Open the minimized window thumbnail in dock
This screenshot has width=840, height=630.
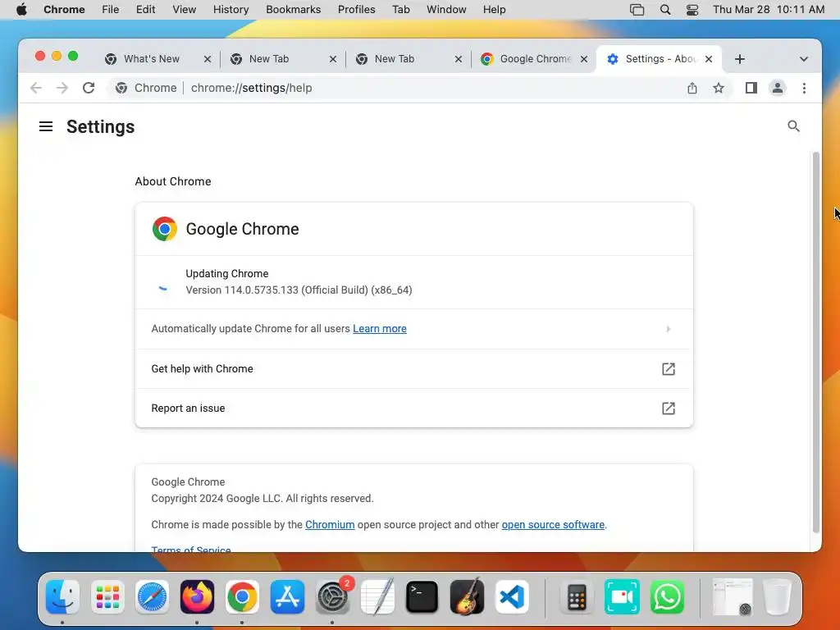[x=733, y=596]
